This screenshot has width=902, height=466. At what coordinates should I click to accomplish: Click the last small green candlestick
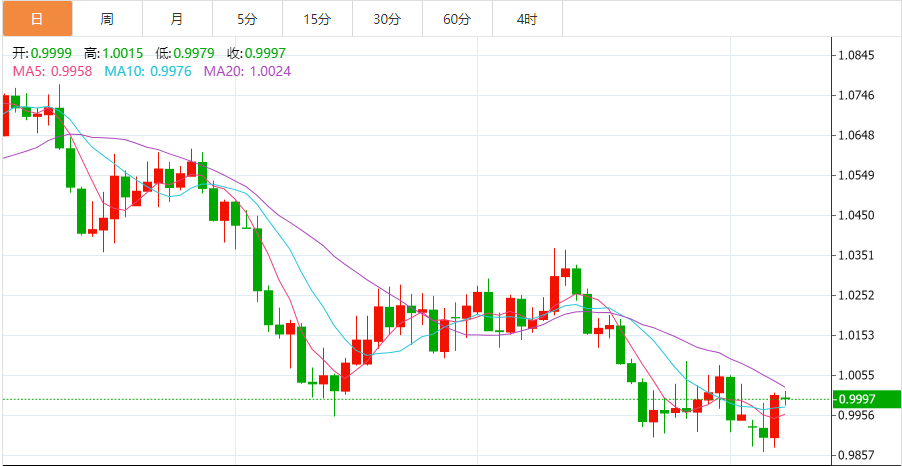pyautogui.click(x=786, y=398)
